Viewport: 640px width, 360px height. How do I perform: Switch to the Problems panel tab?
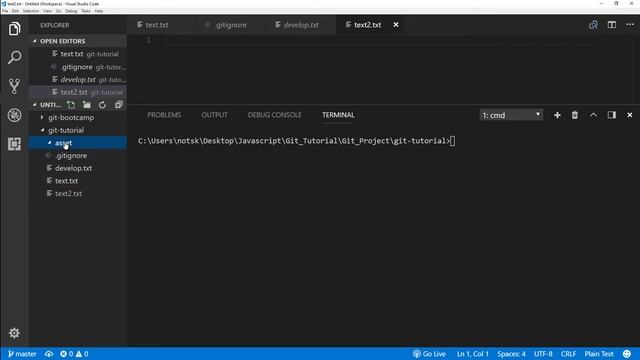click(x=164, y=115)
